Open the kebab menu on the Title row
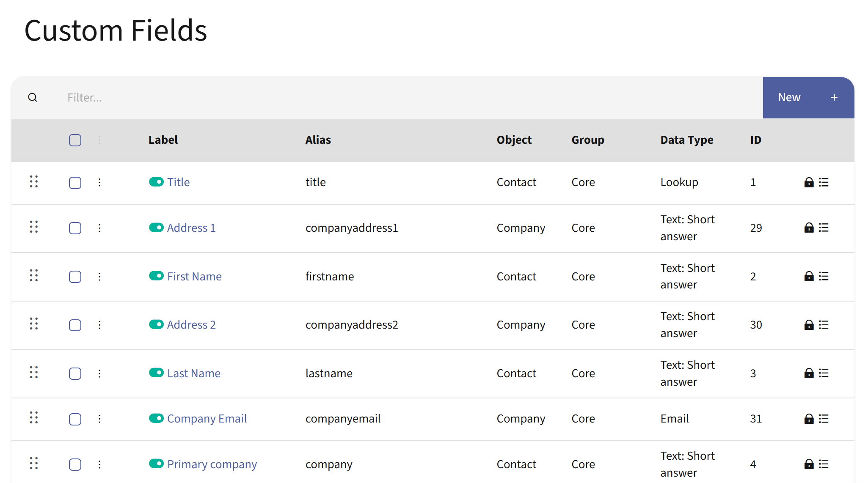 [99, 183]
